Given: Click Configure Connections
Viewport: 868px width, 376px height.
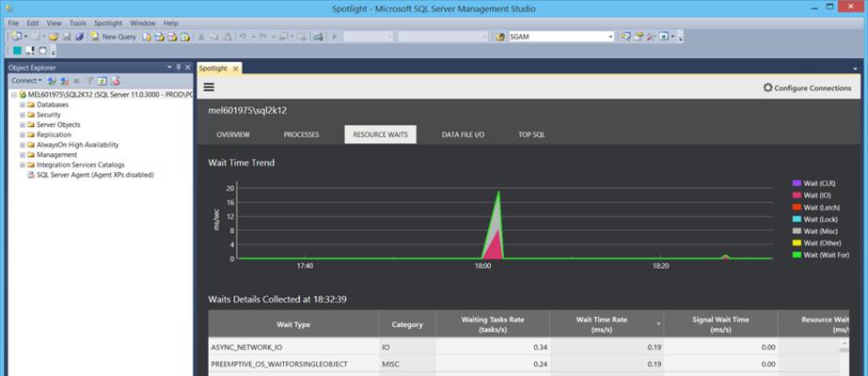Looking at the screenshot, I should point(807,87).
